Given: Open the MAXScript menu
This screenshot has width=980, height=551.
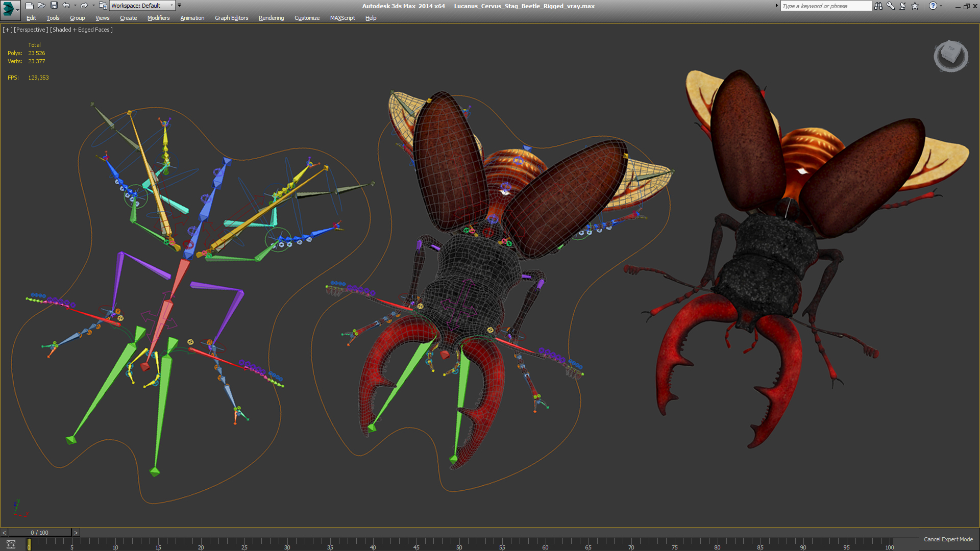Looking at the screenshot, I should pyautogui.click(x=342, y=18).
